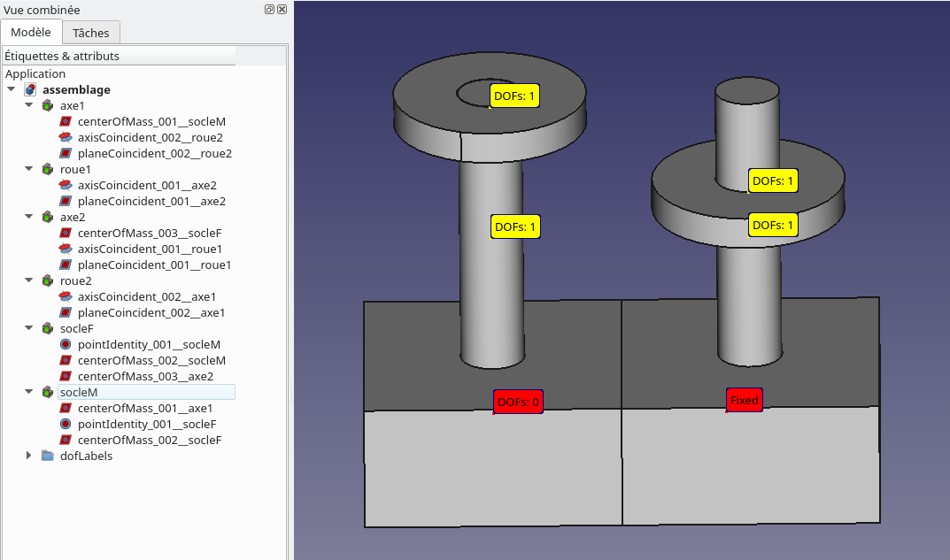
Task: Collapse the axe1 tree branch
Action: point(28,105)
